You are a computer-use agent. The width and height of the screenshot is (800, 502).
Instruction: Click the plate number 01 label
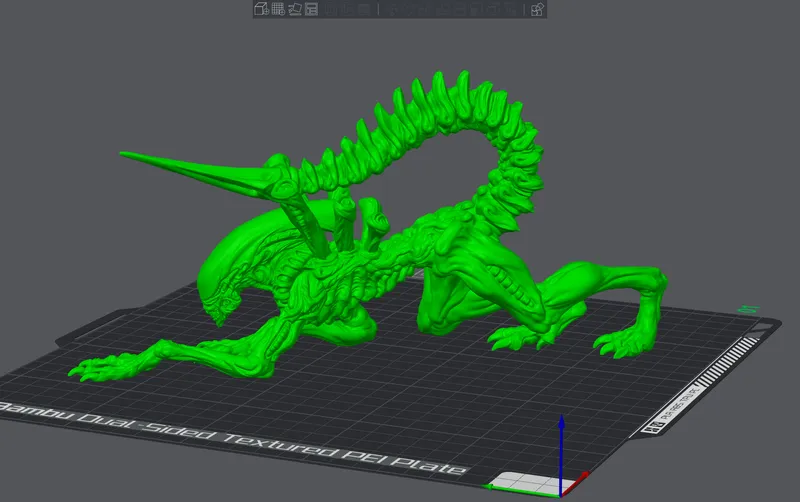(748, 310)
